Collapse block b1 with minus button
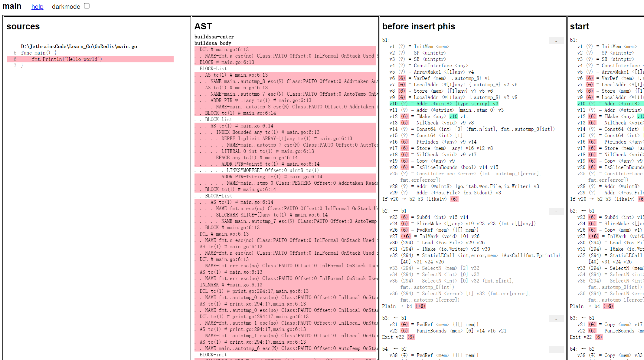The height and width of the screenshot is (360, 644). click(556, 41)
